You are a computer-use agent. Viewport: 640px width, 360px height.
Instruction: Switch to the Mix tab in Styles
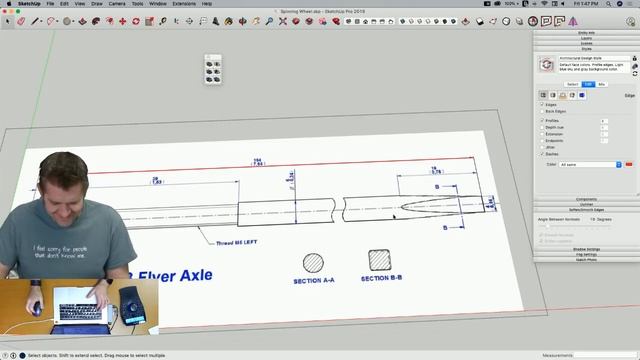click(602, 84)
